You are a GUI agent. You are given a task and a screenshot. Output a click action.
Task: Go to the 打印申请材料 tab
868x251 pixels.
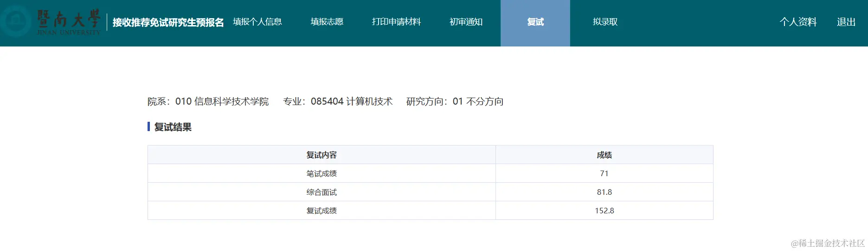(396, 22)
